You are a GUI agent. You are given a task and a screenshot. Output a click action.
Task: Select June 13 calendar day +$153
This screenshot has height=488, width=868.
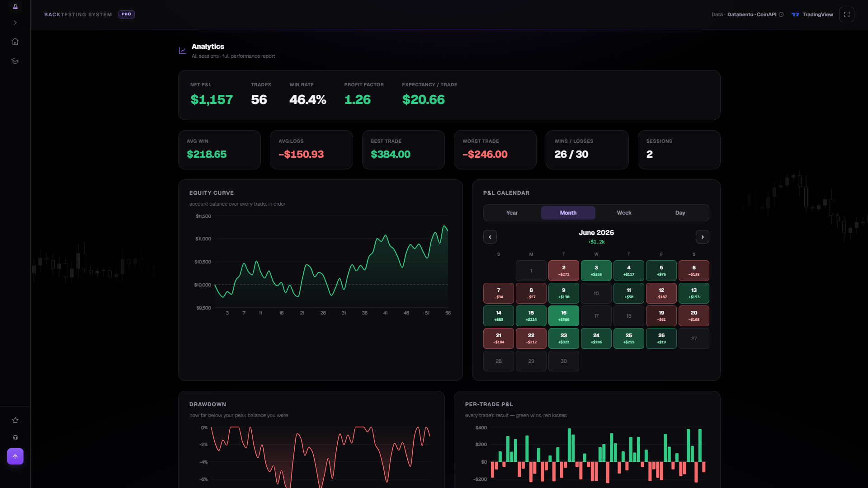pyautogui.click(x=694, y=293)
